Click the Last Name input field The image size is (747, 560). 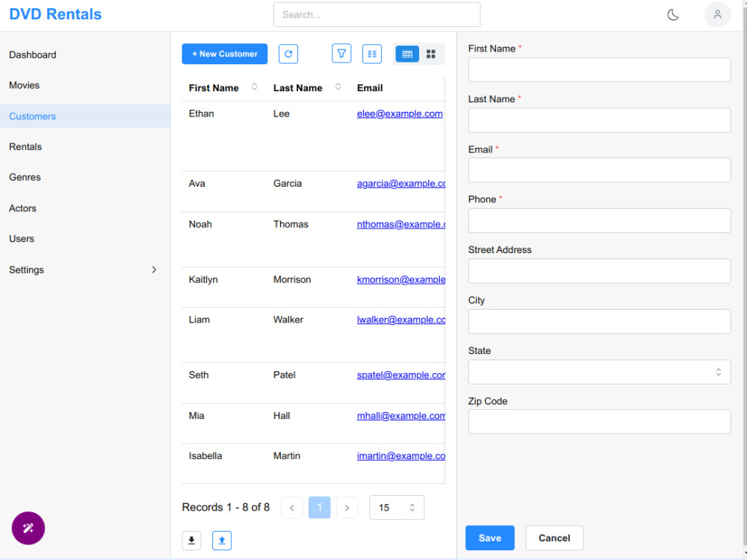click(x=599, y=120)
